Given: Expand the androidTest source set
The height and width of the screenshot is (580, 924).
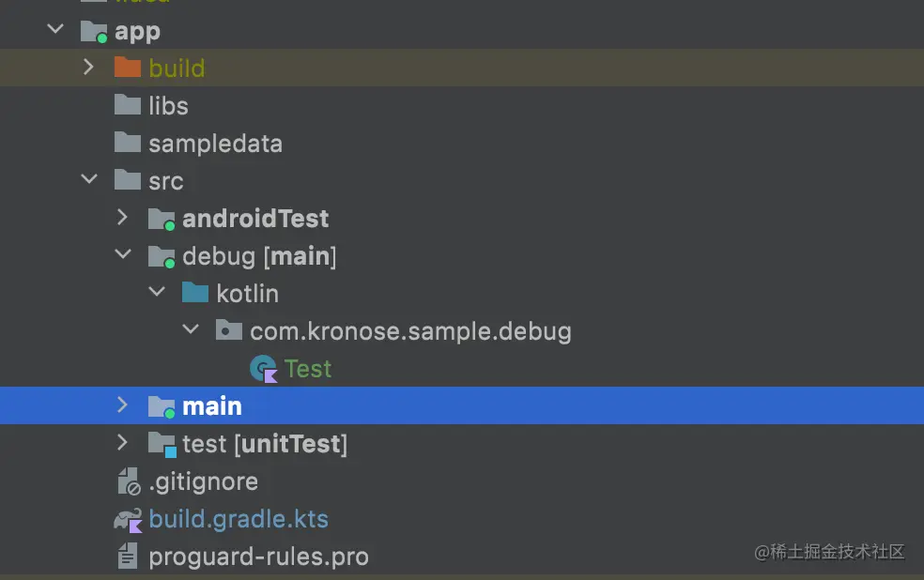Looking at the screenshot, I should [122, 217].
